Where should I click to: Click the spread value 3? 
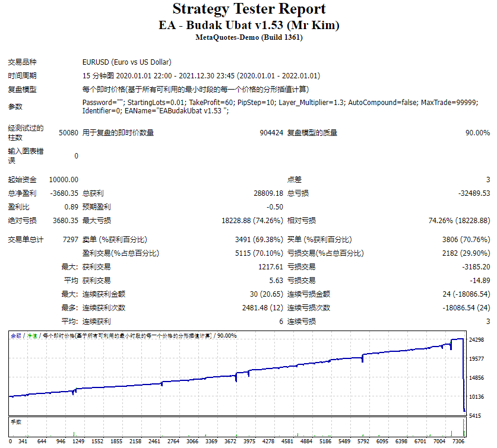[x=487, y=179]
